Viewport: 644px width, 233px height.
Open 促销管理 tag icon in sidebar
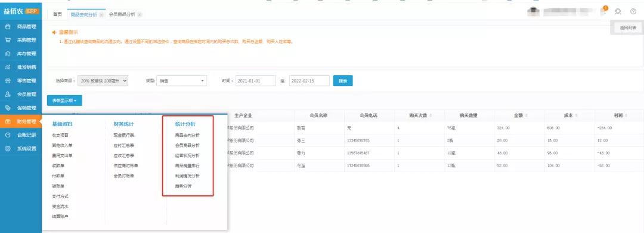(8, 108)
